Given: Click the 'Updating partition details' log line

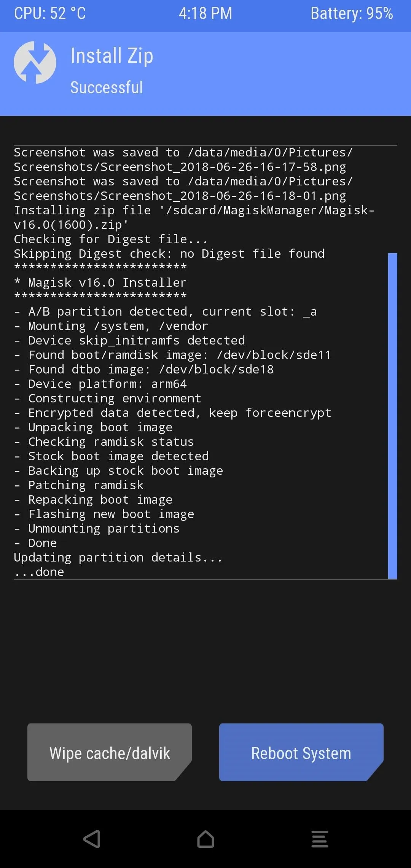Looking at the screenshot, I should pyautogui.click(x=118, y=557).
